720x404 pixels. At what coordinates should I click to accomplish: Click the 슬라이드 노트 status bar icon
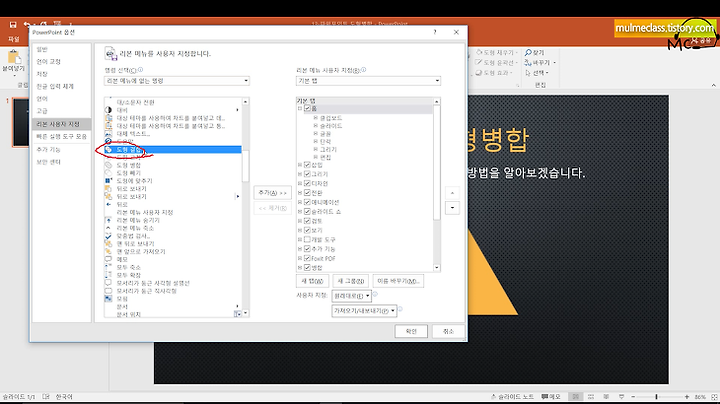click(494, 397)
